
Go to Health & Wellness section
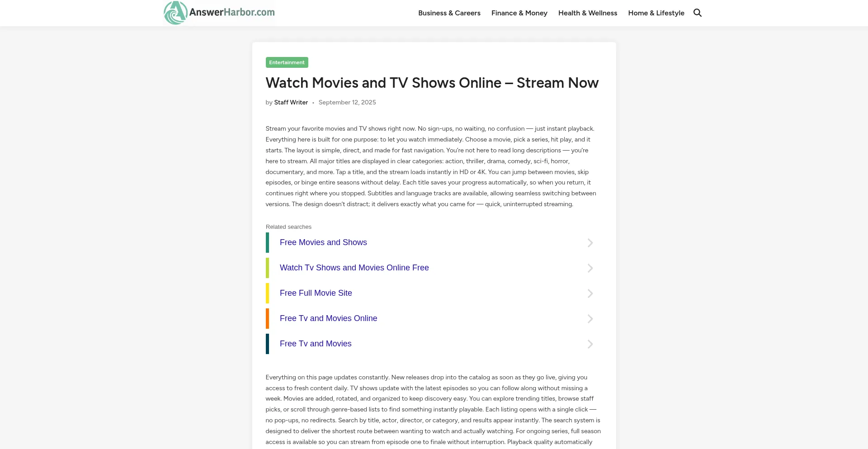point(587,13)
